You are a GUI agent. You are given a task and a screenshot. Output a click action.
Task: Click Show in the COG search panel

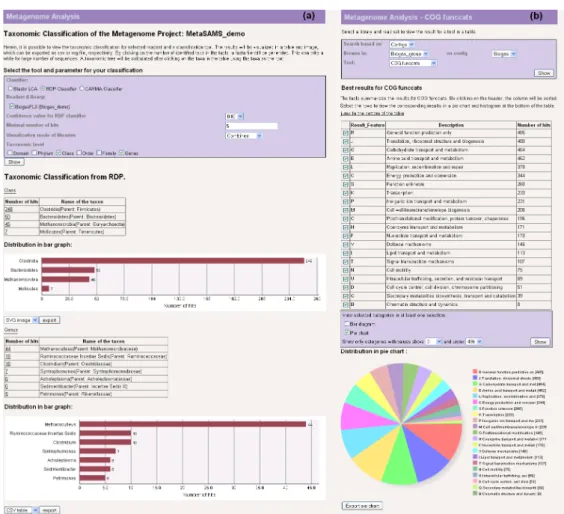coord(544,73)
